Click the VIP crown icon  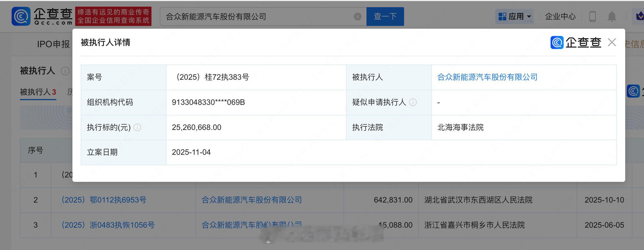[640, 17]
